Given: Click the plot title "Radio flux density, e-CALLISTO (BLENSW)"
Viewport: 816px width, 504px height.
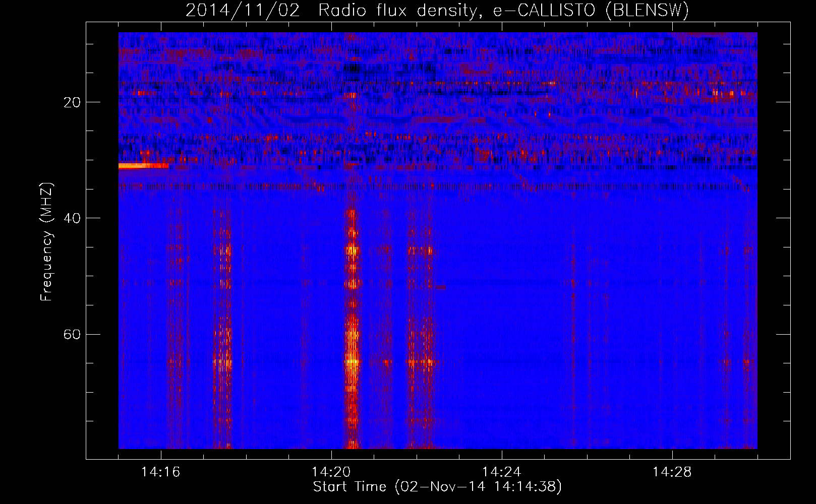Looking at the screenshot, I should [x=503, y=11].
